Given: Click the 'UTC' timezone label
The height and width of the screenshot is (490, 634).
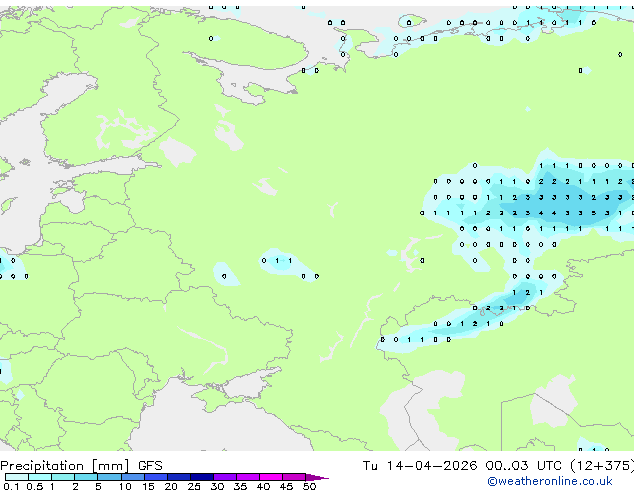Looking at the screenshot, I should 549,466.
